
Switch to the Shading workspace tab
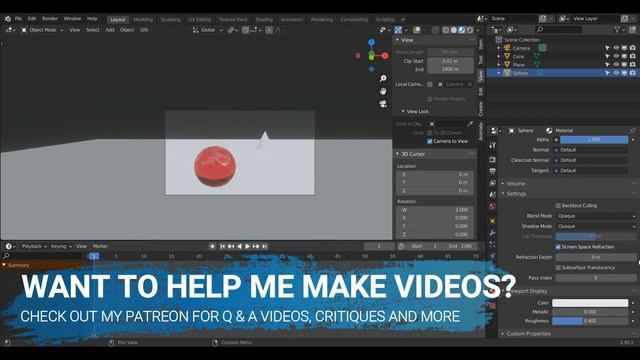point(264,20)
